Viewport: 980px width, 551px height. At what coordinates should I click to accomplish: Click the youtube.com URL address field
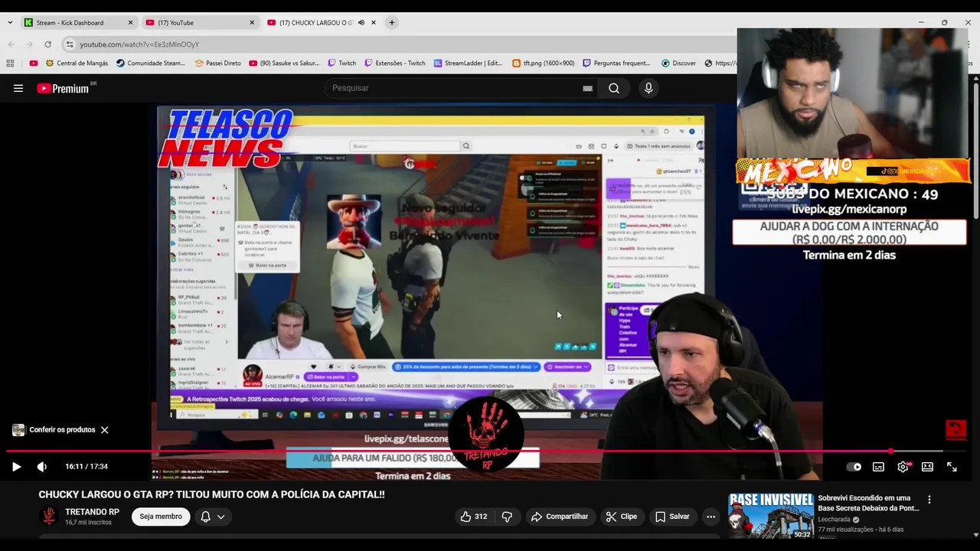coord(139,44)
